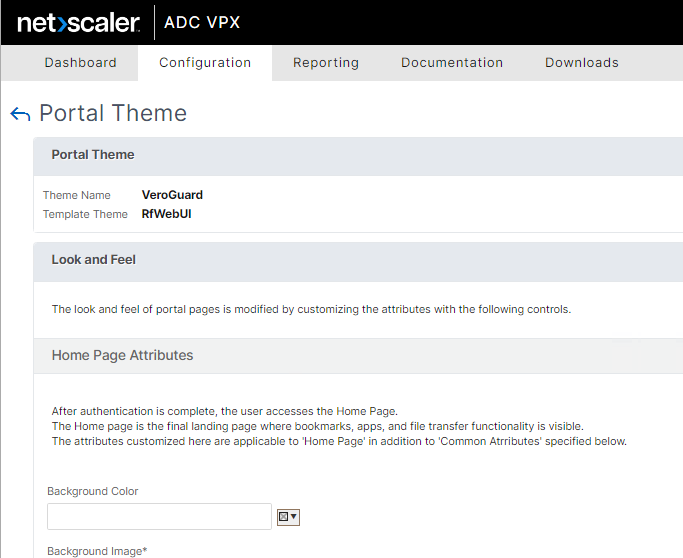The height and width of the screenshot is (558, 683).
Task: Click the back arrow beside Portal Theme
Action: click(20, 114)
